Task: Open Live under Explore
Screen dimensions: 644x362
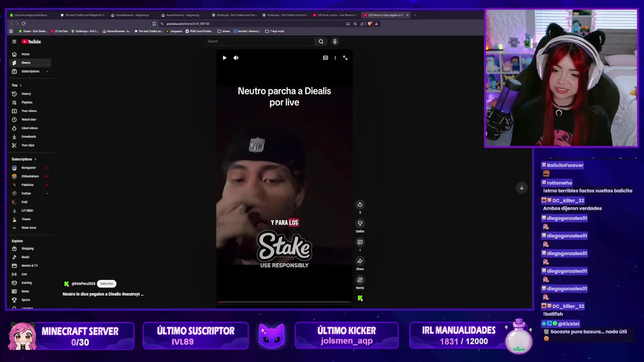Action: (30, 275)
